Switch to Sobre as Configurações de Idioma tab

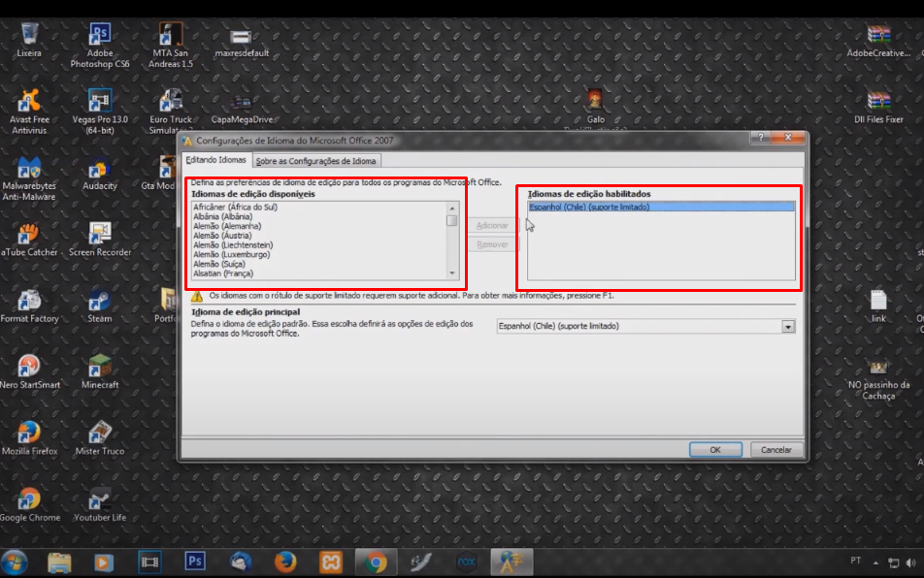point(315,161)
